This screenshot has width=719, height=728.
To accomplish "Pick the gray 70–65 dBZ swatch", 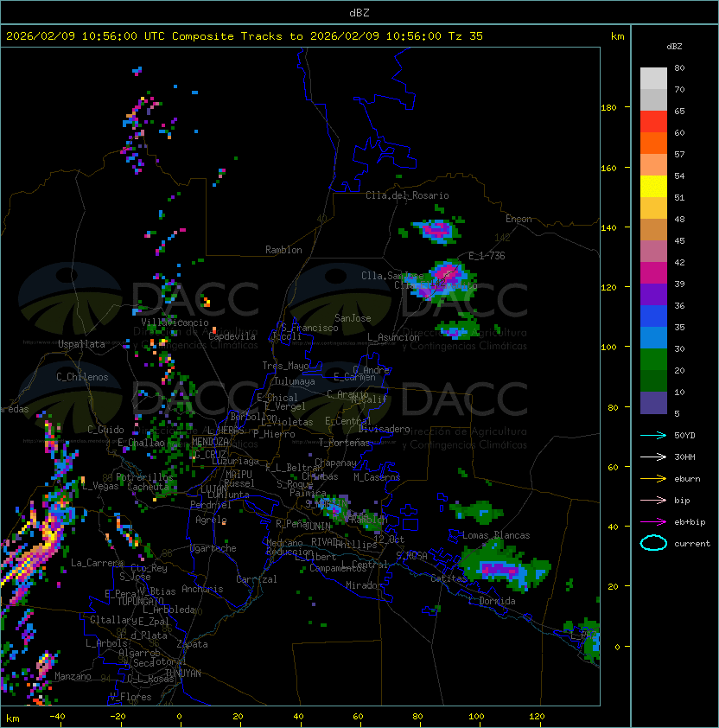I will [x=653, y=99].
